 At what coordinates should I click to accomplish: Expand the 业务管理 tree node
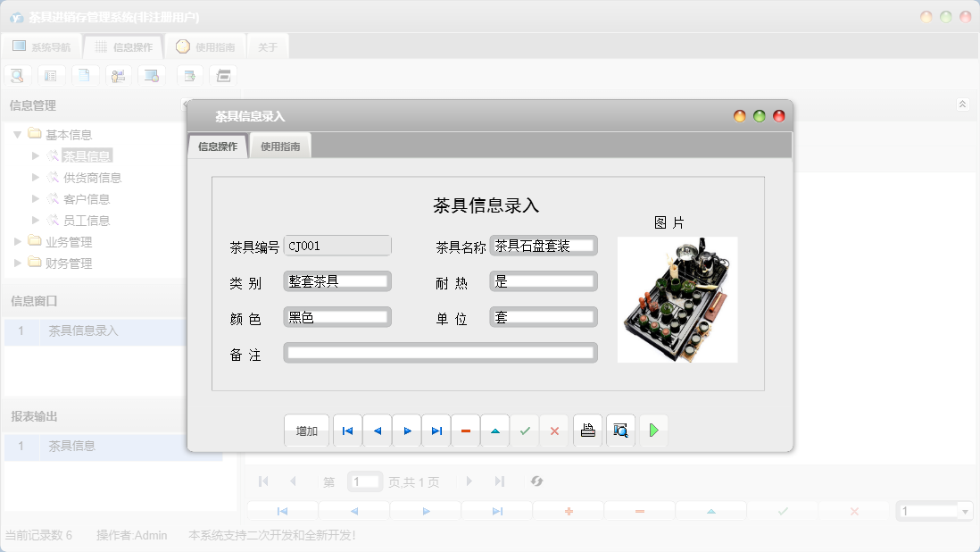click(x=15, y=241)
